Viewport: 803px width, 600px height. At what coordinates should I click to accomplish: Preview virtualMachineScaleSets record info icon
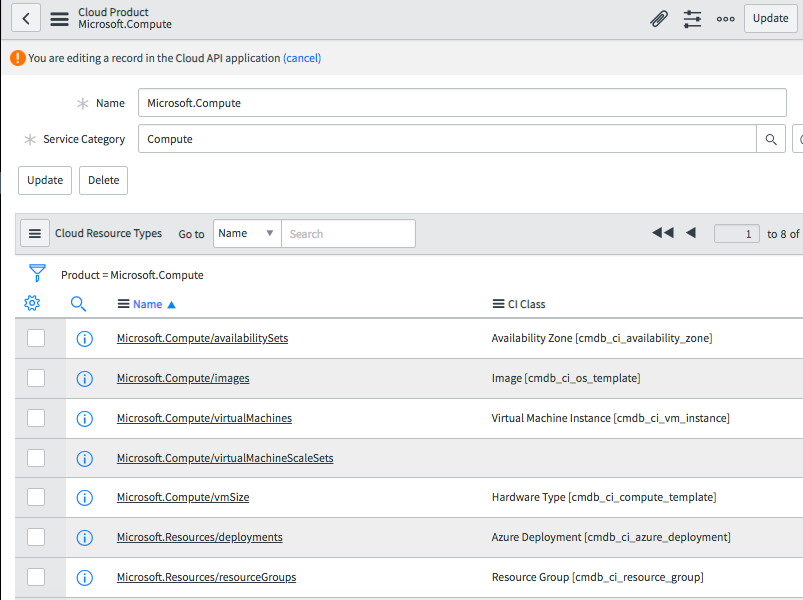(x=84, y=459)
